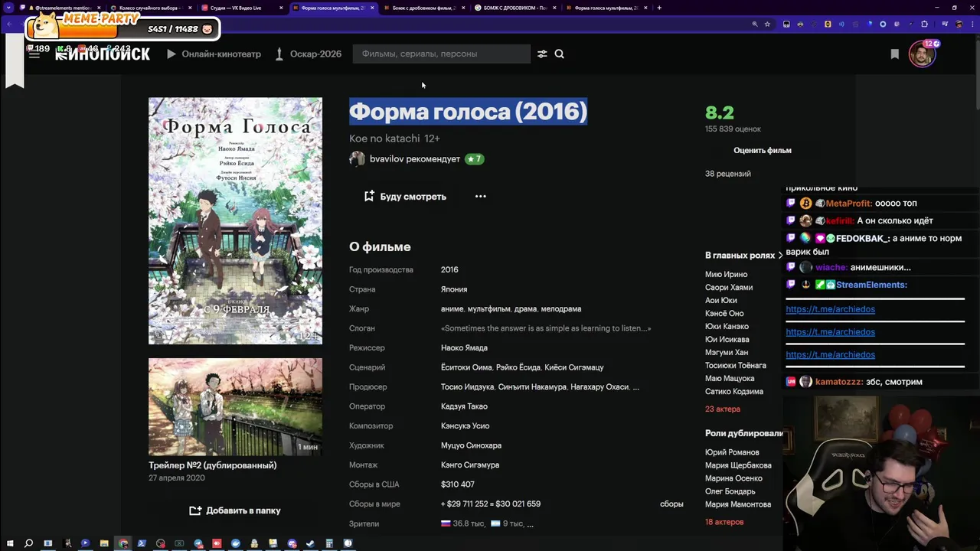Open Calculator from the taskbar
Viewport: 980px width, 551px height.
[x=329, y=543]
